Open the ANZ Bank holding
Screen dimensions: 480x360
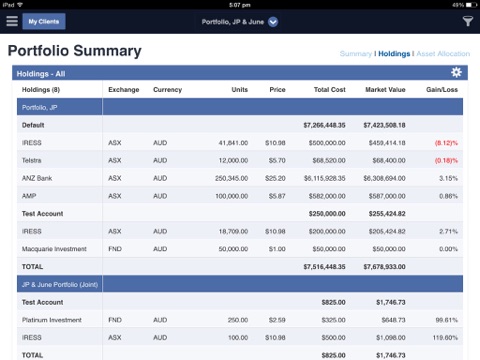(240, 178)
